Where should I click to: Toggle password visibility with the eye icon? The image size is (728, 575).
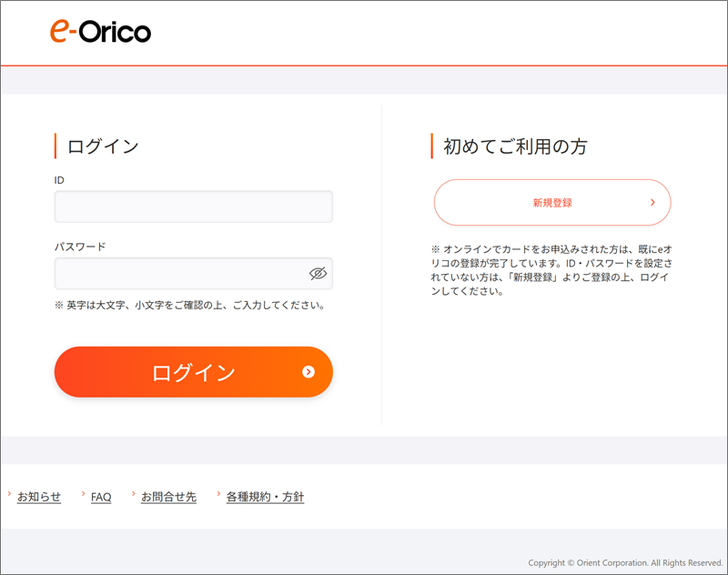coord(318,273)
